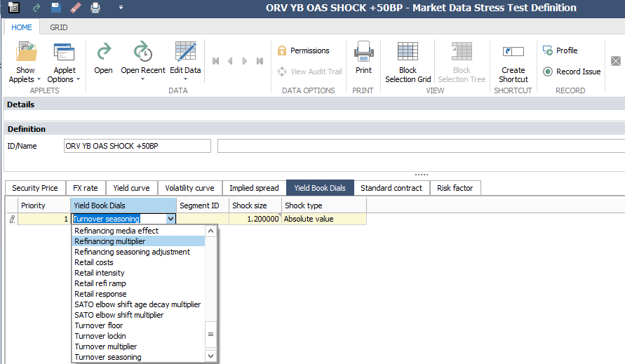Screen dimensions: 625x364
Task: Click Open Recent in ribbon
Action: 142,60
